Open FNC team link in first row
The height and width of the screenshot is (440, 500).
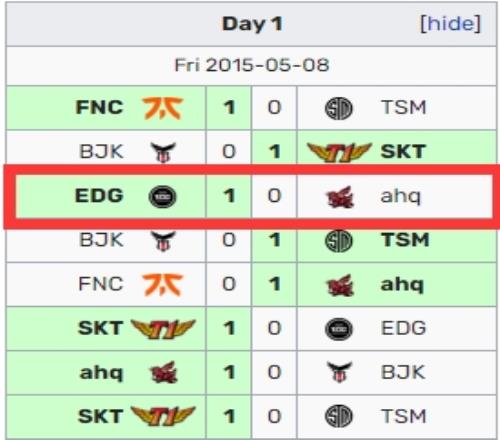[100, 107]
